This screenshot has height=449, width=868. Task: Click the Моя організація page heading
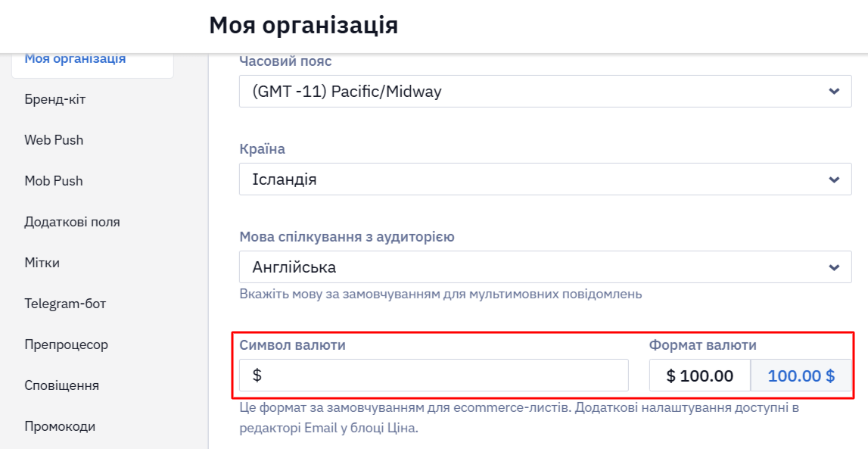point(303,26)
